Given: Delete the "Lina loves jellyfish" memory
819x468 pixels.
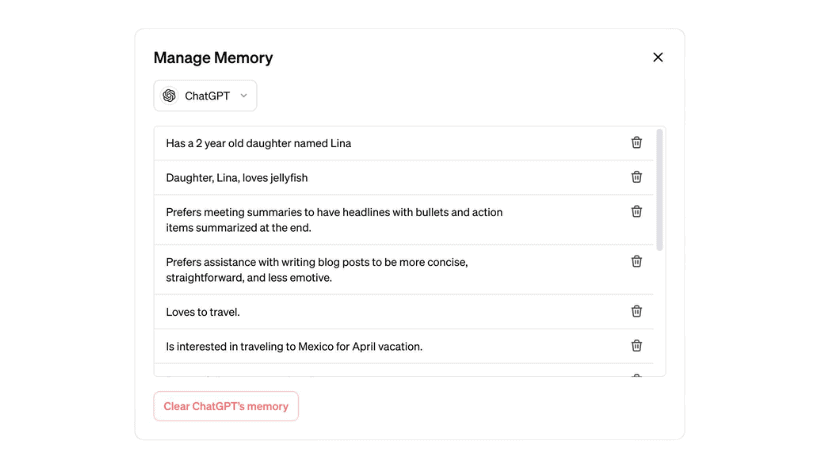Looking at the screenshot, I should [636, 177].
